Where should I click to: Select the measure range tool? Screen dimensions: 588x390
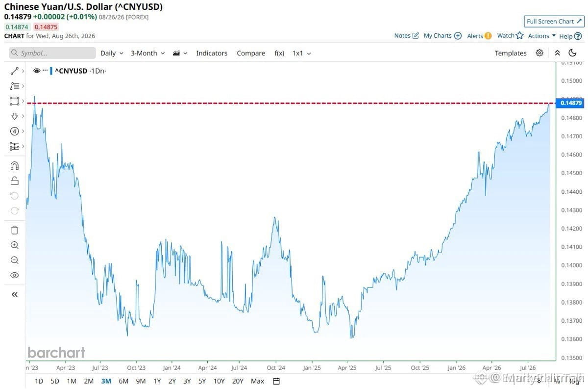pyautogui.click(x=14, y=146)
